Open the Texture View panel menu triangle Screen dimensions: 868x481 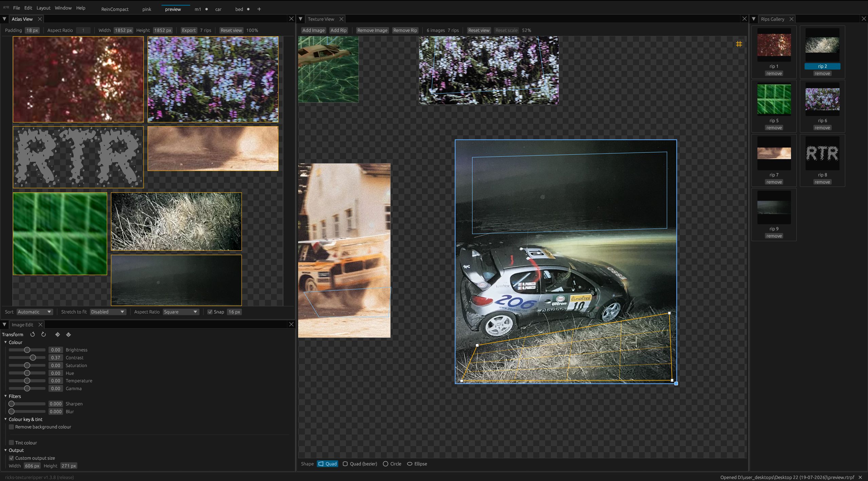tap(301, 19)
